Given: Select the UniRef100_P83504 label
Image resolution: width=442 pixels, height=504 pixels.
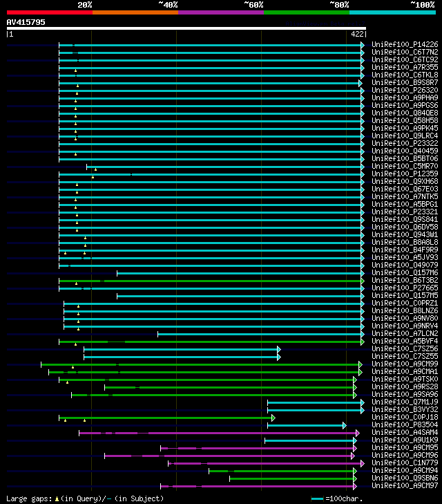Looking at the screenshot, I should pyautogui.click(x=405, y=425).
